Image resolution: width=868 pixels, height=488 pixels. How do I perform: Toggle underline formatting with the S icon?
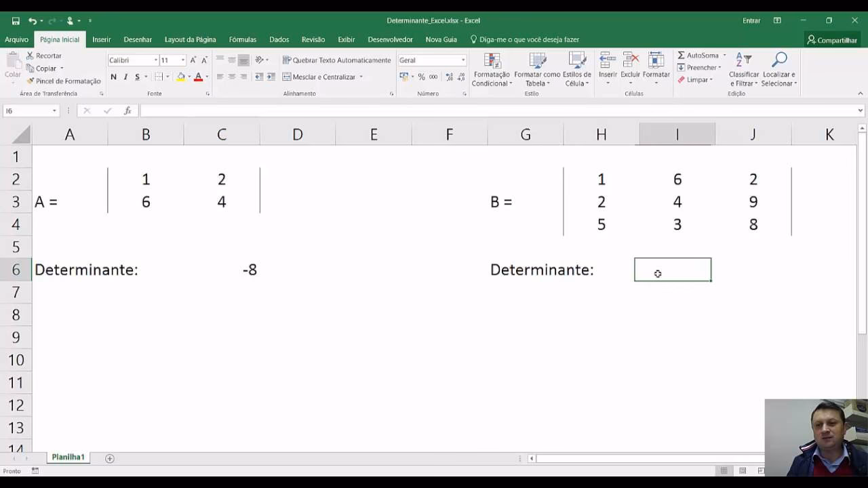[138, 77]
